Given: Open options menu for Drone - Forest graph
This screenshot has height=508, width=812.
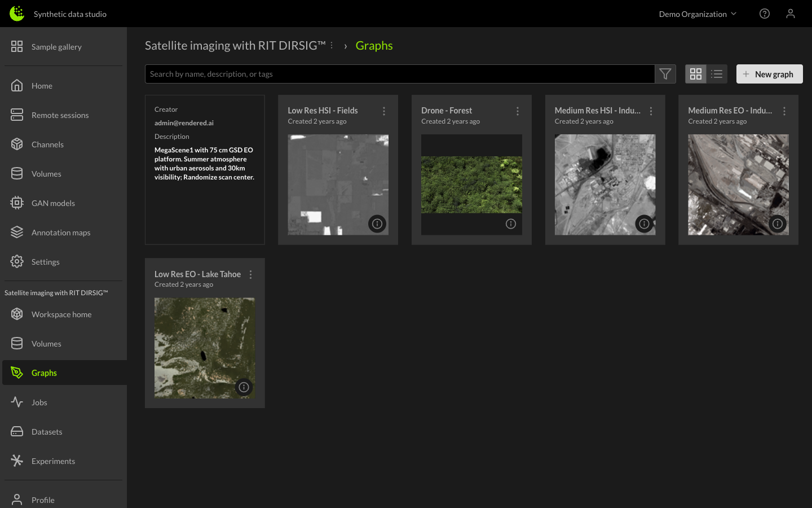Looking at the screenshot, I should point(518,111).
